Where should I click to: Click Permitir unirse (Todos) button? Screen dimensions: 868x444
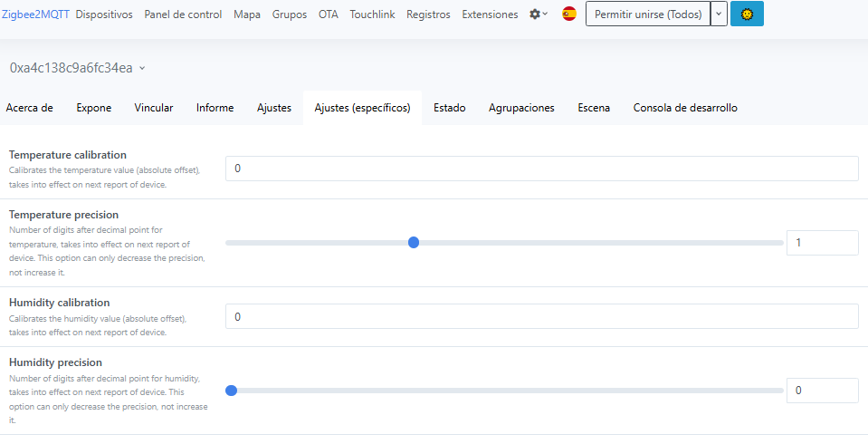(x=647, y=14)
